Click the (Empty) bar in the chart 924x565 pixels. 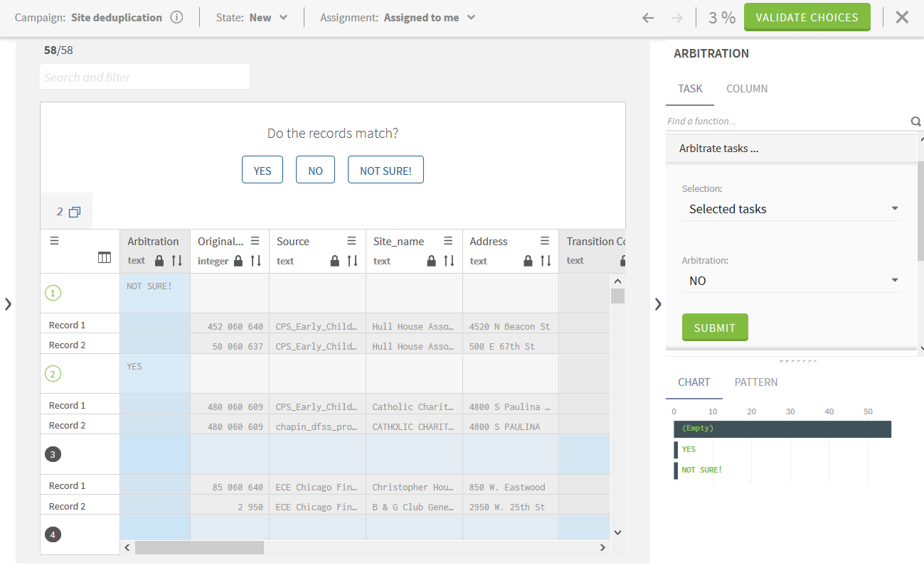[x=782, y=429]
